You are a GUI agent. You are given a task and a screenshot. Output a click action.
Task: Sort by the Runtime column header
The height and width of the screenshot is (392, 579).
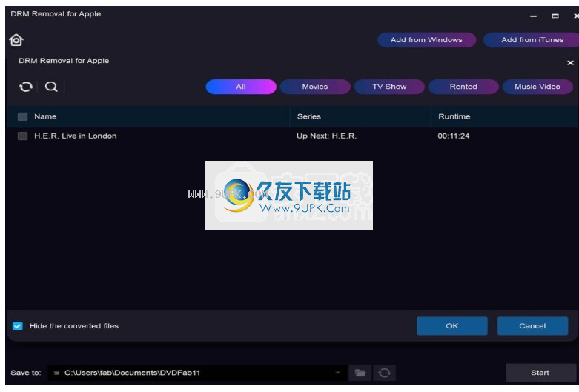tap(454, 116)
